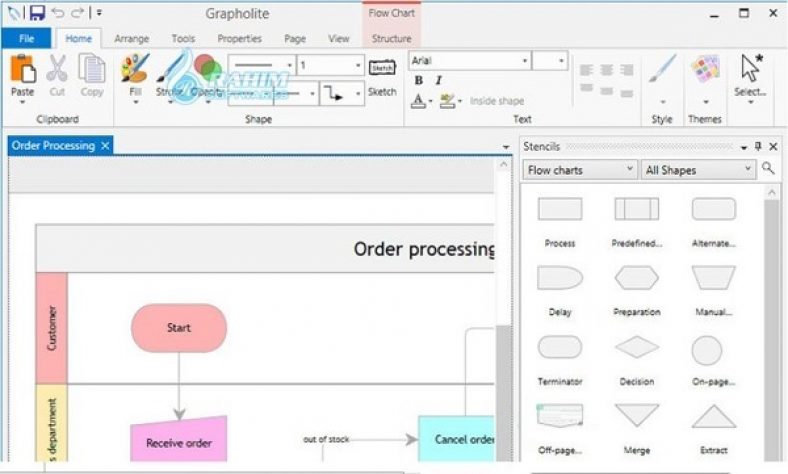This screenshot has height=474, width=788.
Task: Click the Cut scissors icon
Action: pyautogui.click(x=57, y=68)
